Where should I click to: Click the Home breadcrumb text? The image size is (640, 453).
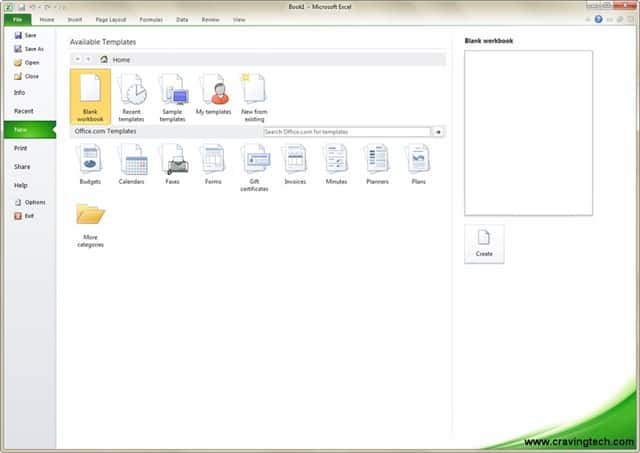pyautogui.click(x=121, y=60)
